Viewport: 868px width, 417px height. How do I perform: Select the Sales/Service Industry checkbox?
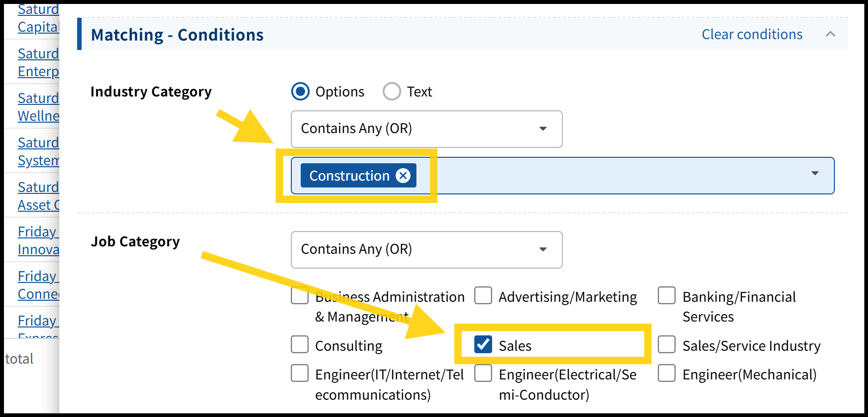click(667, 345)
